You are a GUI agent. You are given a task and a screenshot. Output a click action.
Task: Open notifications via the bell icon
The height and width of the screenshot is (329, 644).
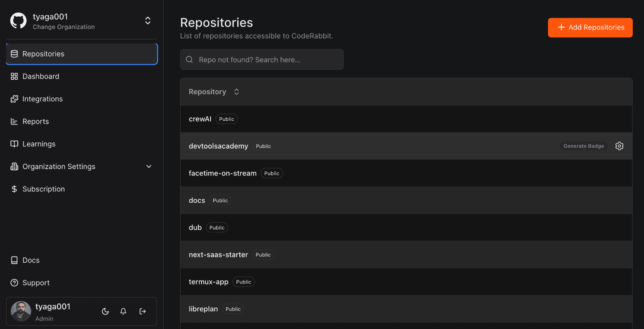click(123, 311)
